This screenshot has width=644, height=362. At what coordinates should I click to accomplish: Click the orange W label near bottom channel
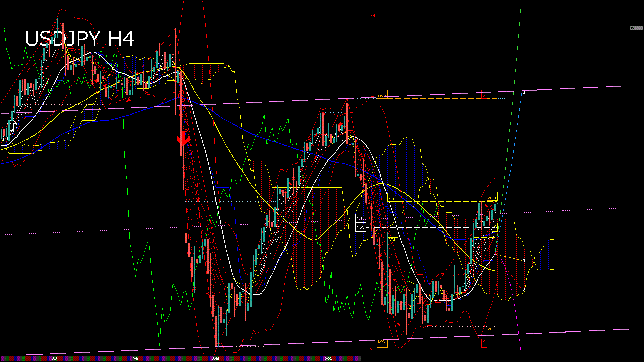pyautogui.click(x=489, y=329)
